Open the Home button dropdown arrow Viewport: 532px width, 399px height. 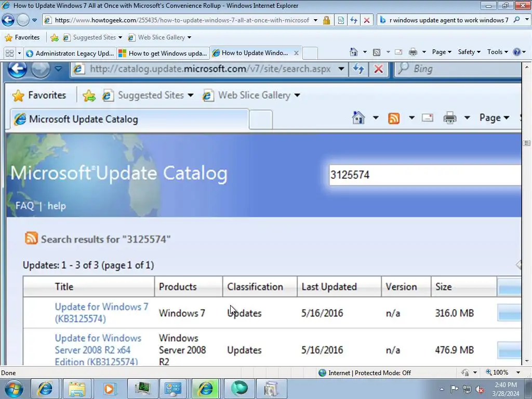pyautogui.click(x=365, y=52)
